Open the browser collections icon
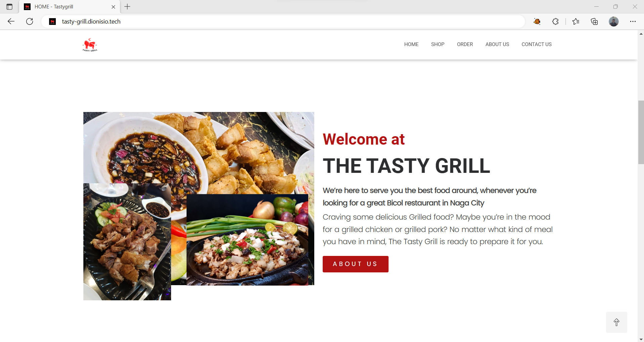Image resolution: width=644 pixels, height=342 pixels. tap(594, 22)
